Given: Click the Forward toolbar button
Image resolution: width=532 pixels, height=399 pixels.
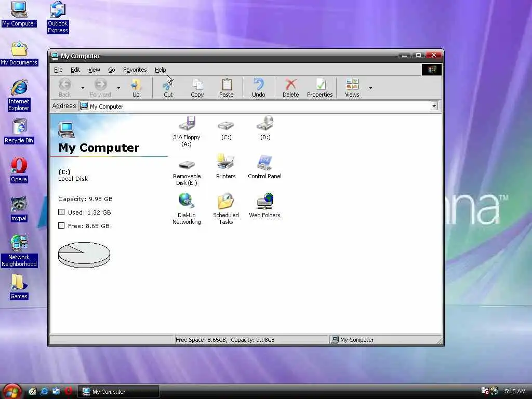Looking at the screenshot, I should [100, 87].
